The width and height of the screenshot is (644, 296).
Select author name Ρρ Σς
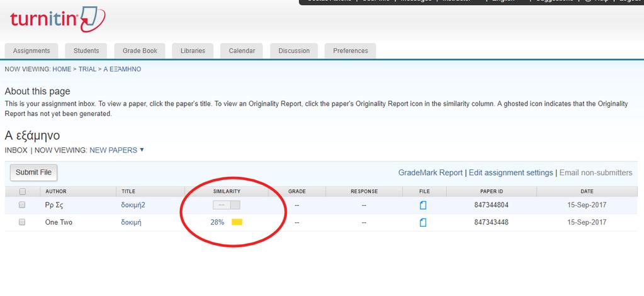coord(54,205)
